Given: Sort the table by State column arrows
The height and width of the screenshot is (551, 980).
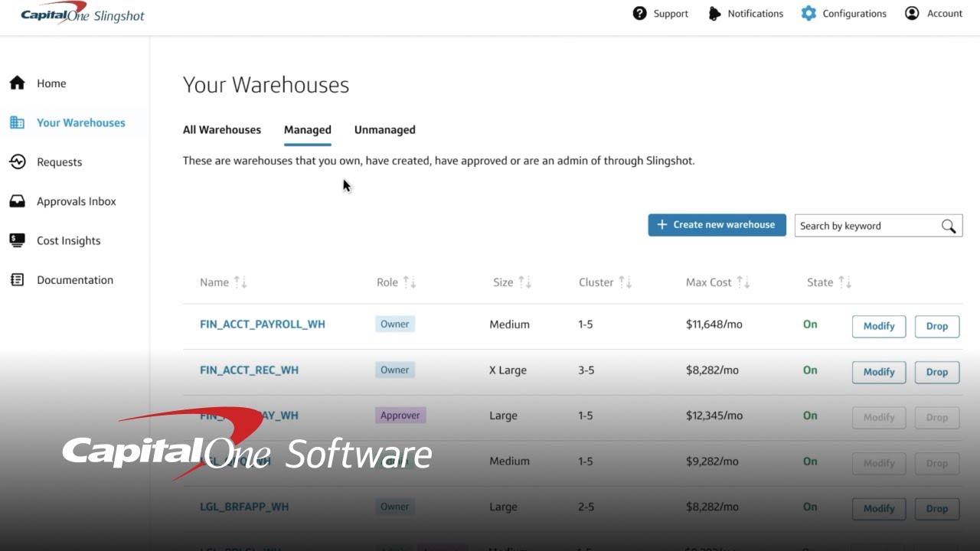Looking at the screenshot, I should (844, 282).
